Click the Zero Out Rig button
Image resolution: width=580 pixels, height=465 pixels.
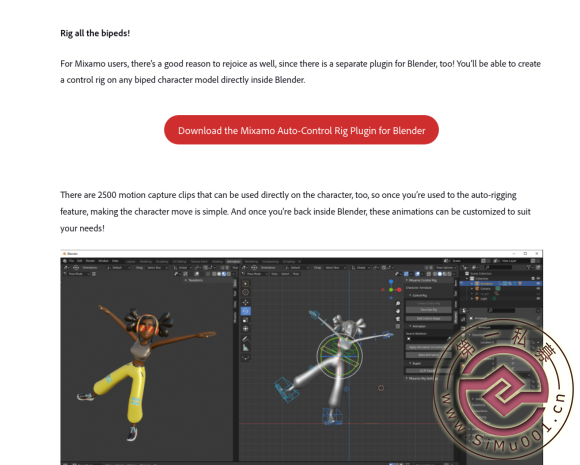tap(429, 310)
